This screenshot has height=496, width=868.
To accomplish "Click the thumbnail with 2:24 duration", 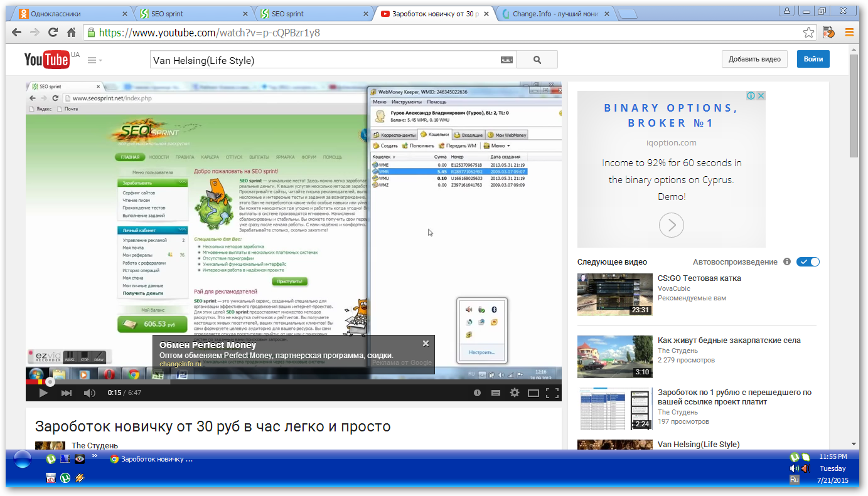I will [x=615, y=409].
